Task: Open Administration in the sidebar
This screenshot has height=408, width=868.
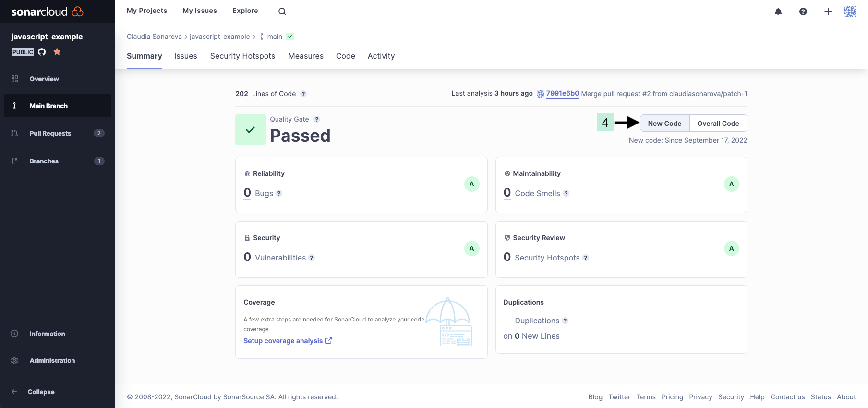Action: click(58, 360)
